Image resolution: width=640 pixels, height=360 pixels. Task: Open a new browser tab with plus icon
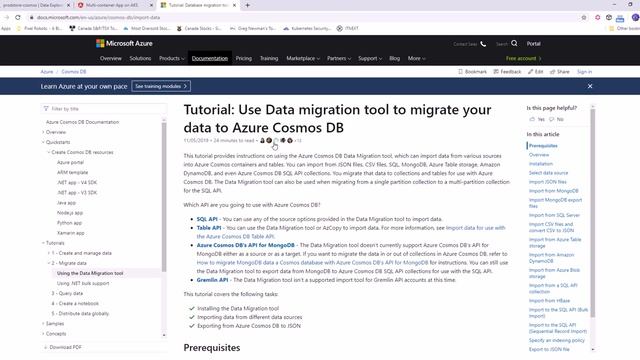click(247, 5)
